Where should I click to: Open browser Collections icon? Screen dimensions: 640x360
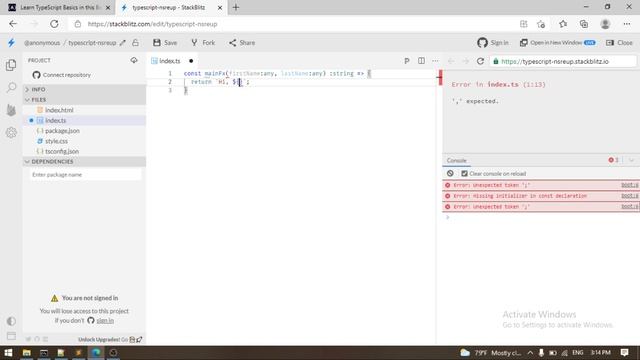(584, 24)
